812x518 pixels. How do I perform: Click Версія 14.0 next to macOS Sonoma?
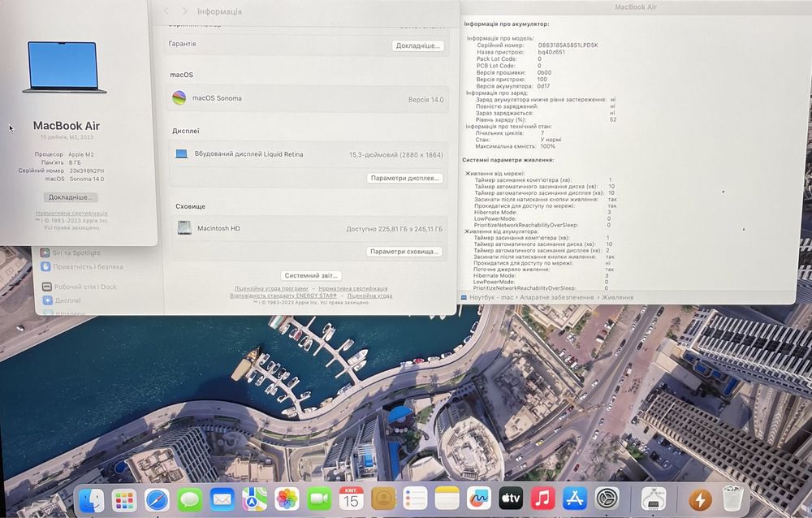click(x=425, y=99)
